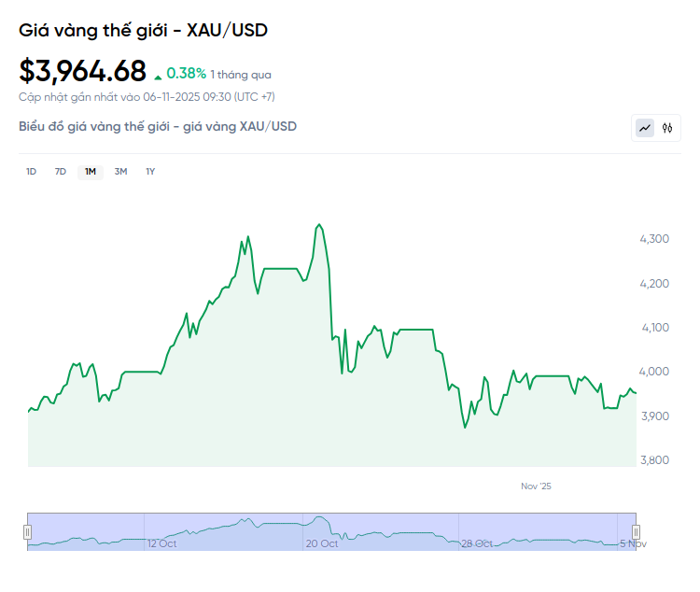This screenshot has height=592, width=700.
Task: Click the 5 Nov marker in navigator
Action: click(633, 543)
